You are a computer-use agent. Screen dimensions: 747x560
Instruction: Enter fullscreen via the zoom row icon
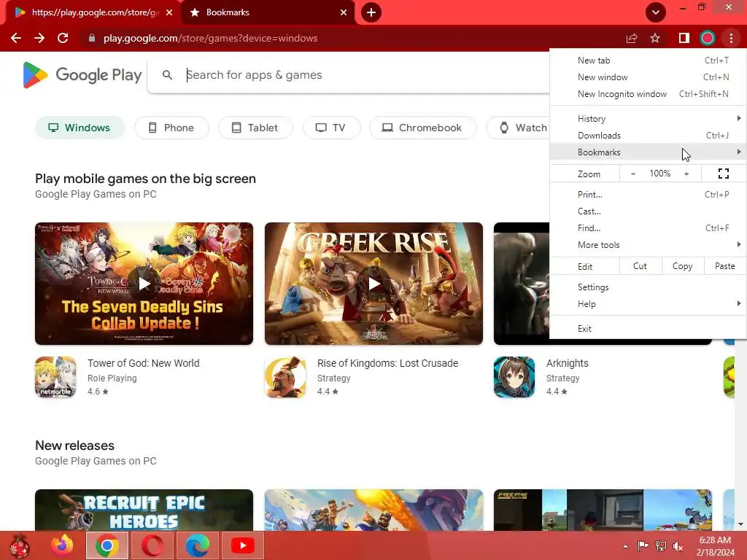(724, 174)
